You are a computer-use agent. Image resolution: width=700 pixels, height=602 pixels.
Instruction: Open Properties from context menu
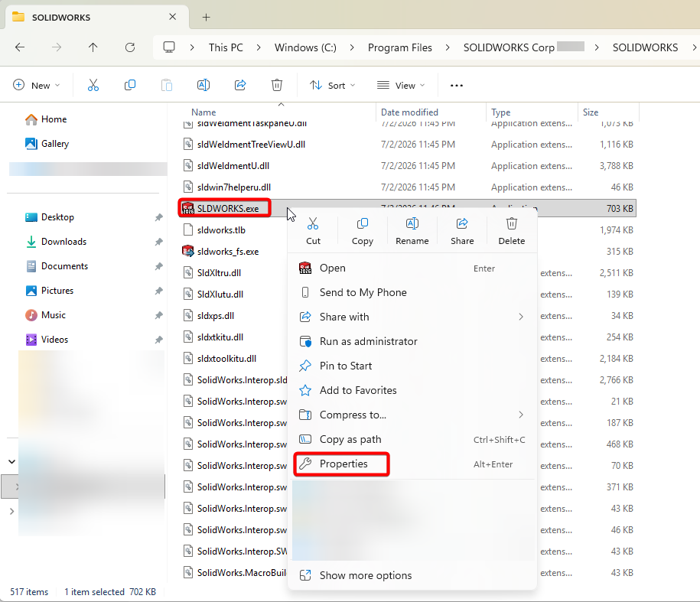[x=412, y=464]
